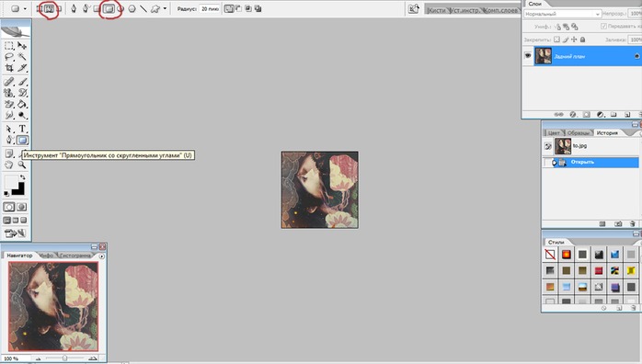Switch to the Кисти palette well tab
Screen dimensions: 642x364
(437, 10)
